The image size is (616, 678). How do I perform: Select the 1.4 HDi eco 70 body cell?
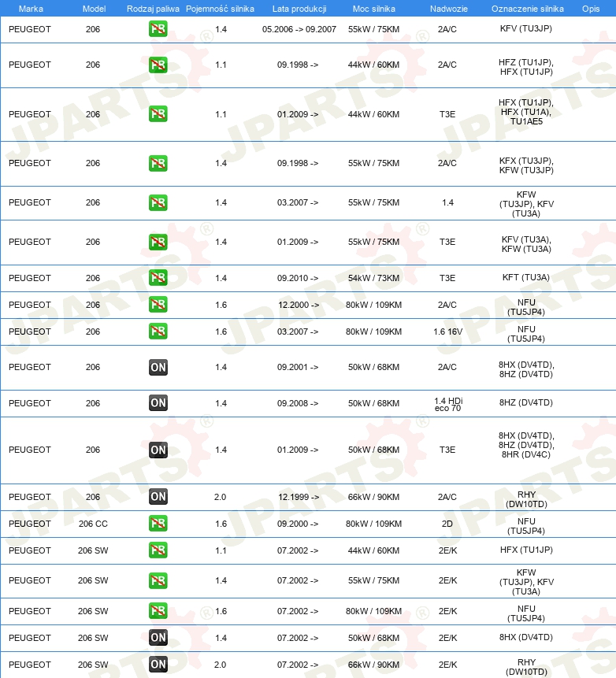point(448,404)
